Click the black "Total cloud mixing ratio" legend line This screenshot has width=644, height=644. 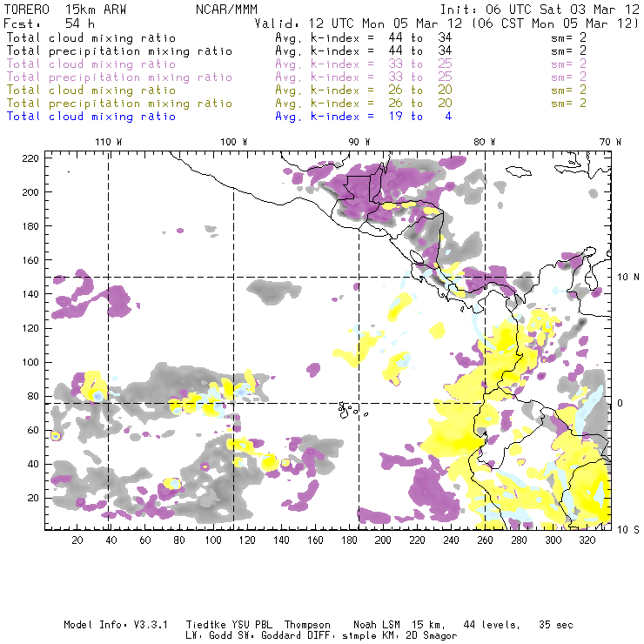pyautogui.click(x=91, y=38)
